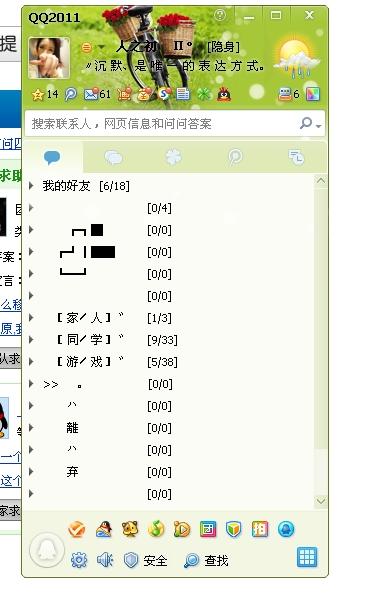Open system settings gear icon
This screenshot has width=378, height=608.
pyautogui.click(x=79, y=560)
